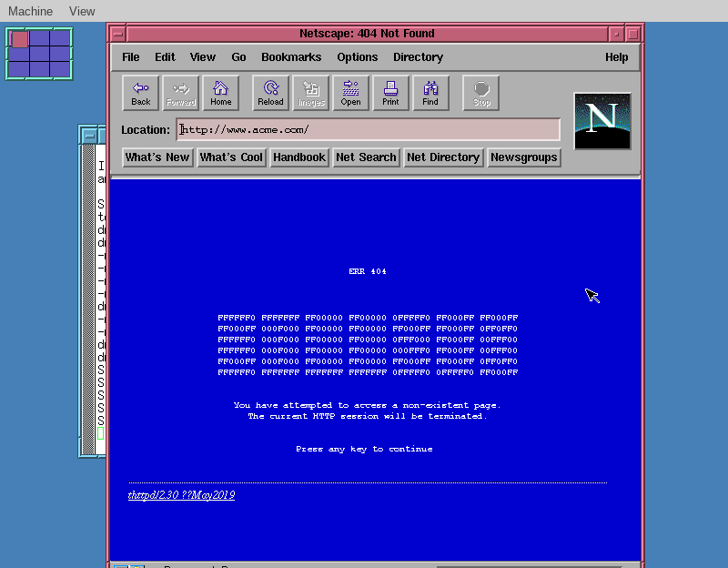Open the Edit menu
Screen dimensions: 728x568
coord(165,57)
